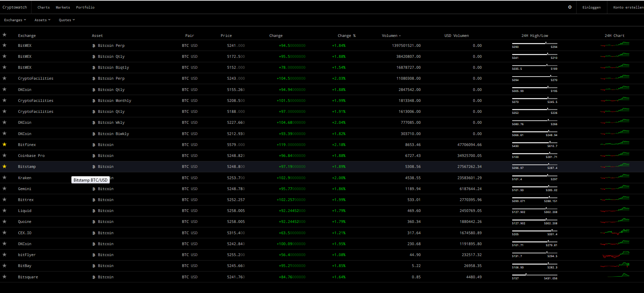Click the Bitcoin icon in Bitcoin Biqtly row
This screenshot has width=644, height=293.
coord(94,68)
